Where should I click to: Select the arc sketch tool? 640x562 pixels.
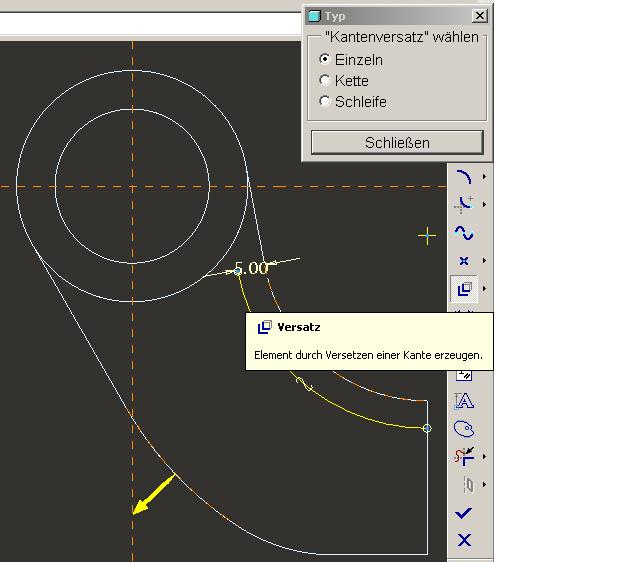(x=463, y=177)
